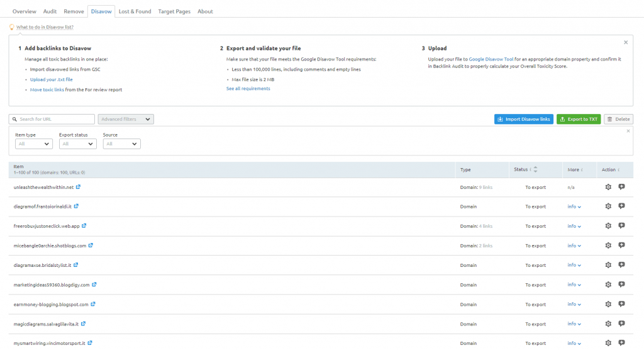Switch to the Remove tab
The height and width of the screenshot is (350, 644).
[x=74, y=11]
